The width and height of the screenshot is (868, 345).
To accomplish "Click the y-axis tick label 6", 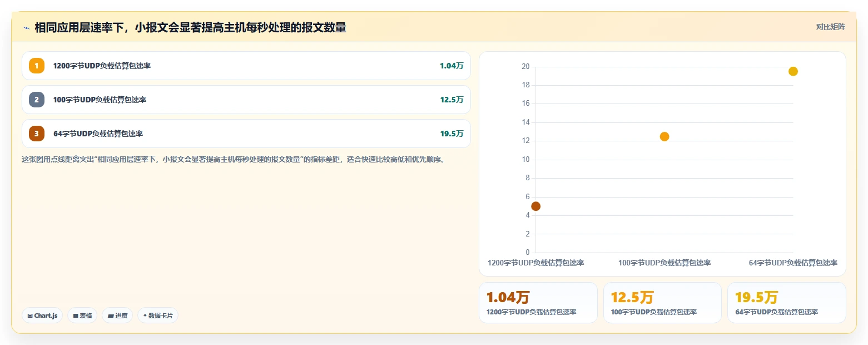I will click(x=527, y=197).
